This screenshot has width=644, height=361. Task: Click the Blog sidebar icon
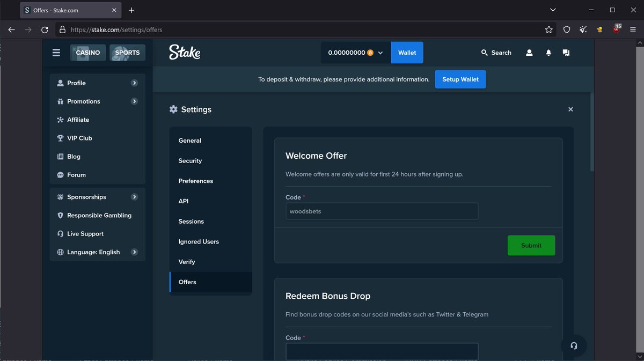click(x=60, y=157)
